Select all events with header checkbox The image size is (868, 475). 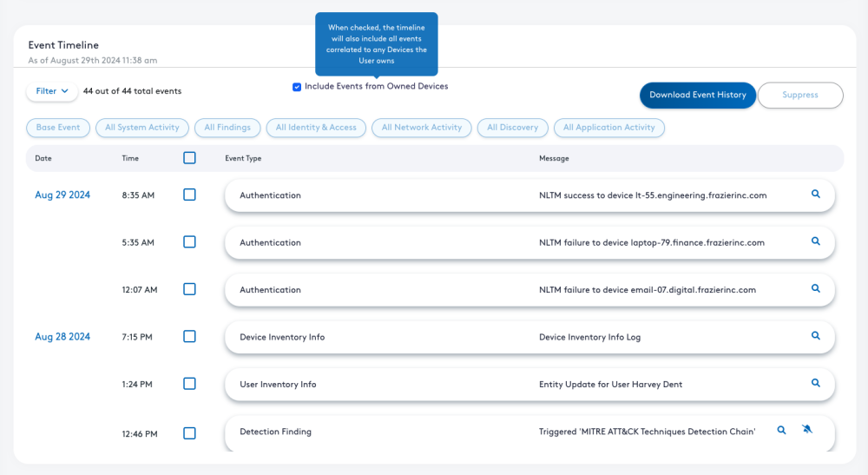click(x=189, y=158)
